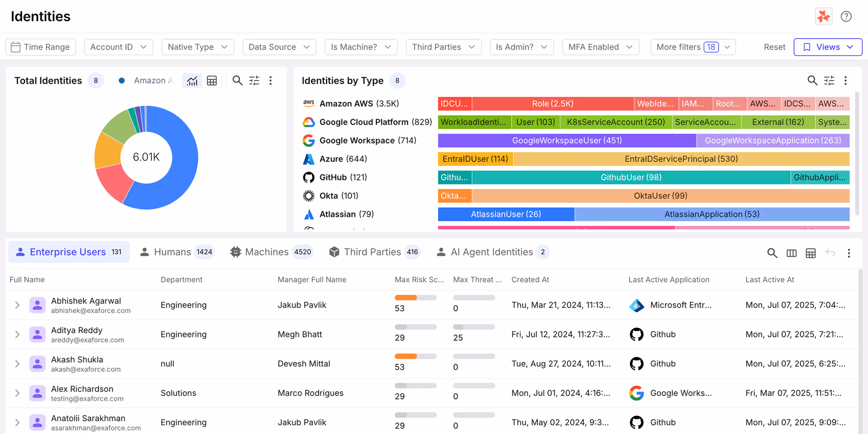Open Total Identities filter settings icon
The image size is (868, 434).
pos(254,81)
